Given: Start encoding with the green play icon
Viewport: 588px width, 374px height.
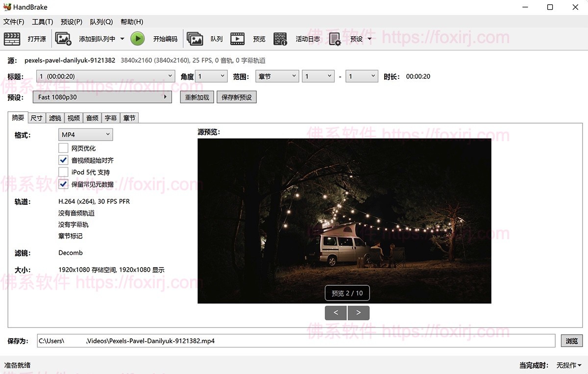Looking at the screenshot, I should point(138,38).
